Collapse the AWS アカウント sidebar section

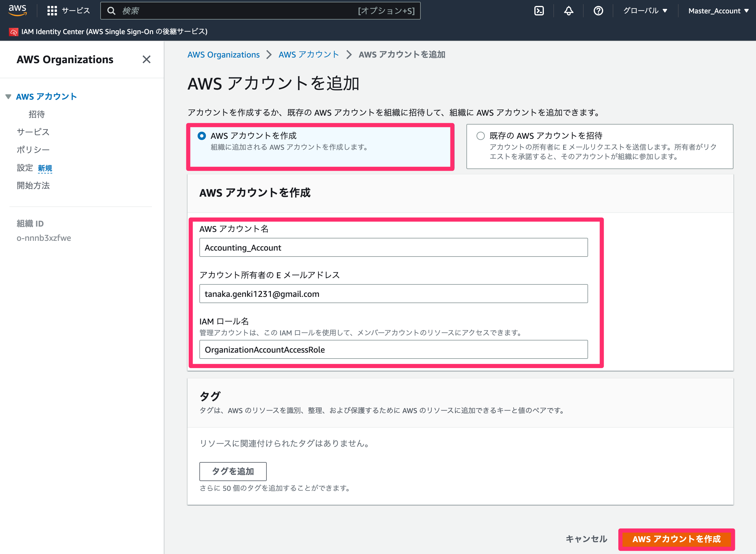tap(8, 97)
